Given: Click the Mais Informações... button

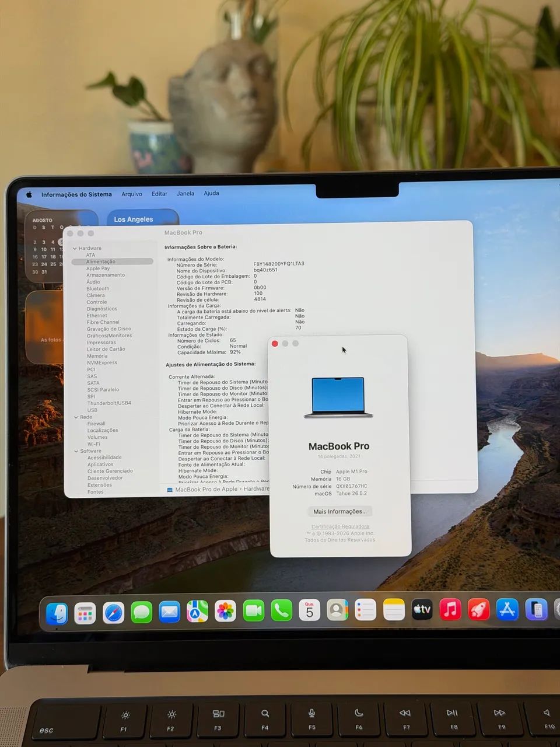Looking at the screenshot, I should 340,511.
